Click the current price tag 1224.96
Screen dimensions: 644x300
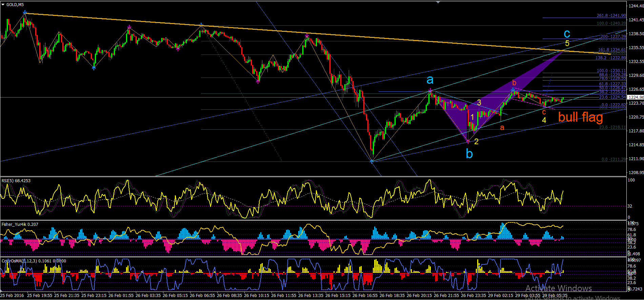click(635, 98)
